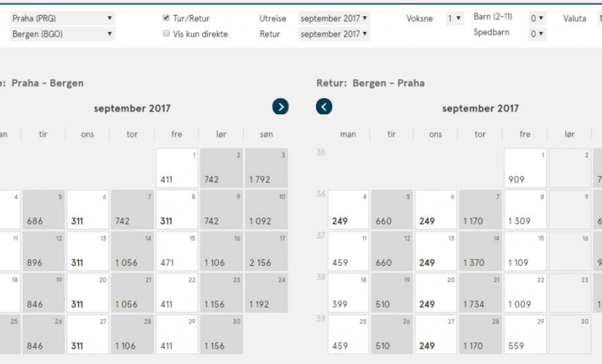Select return September 21 fare 1 734
Image resolution: width=602 pixels, height=364 pixels.
point(480,293)
